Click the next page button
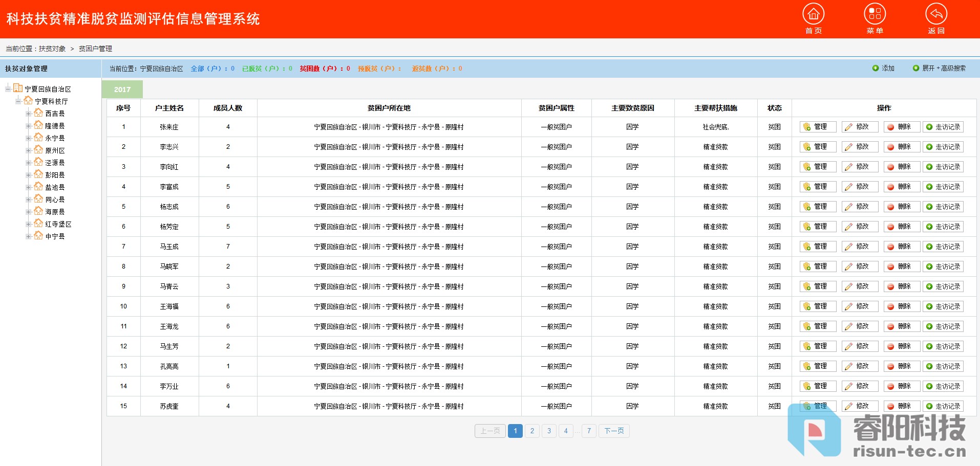The height and width of the screenshot is (466, 980). pos(614,431)
